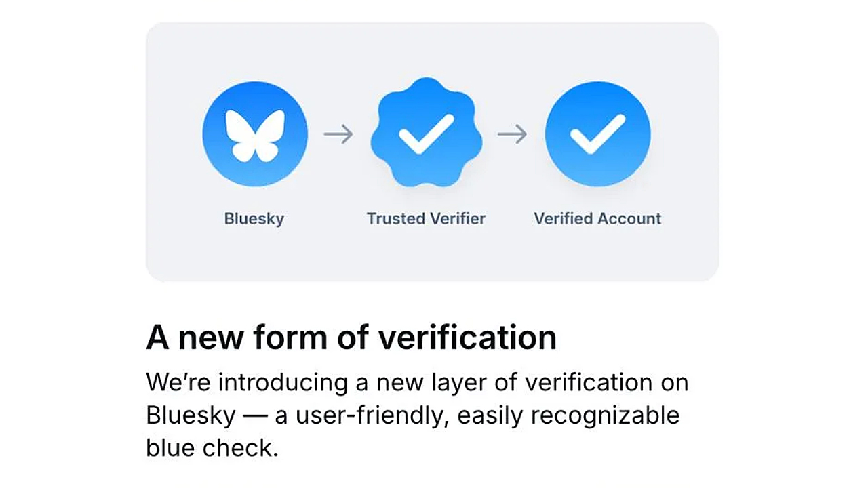This screenshot has width=868, height=488.
Task: Select the "Verified Account" caption text
Action: click(597, 219)
